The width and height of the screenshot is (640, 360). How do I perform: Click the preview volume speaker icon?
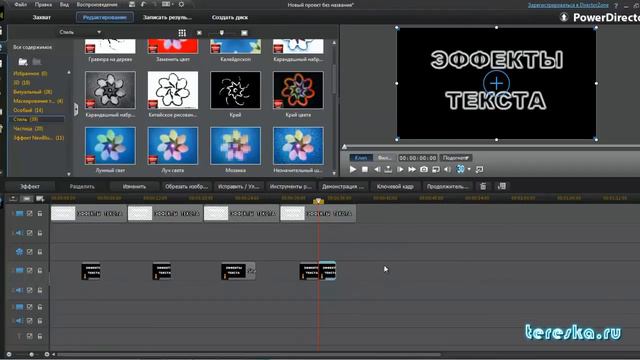click(x=448, y=169)
